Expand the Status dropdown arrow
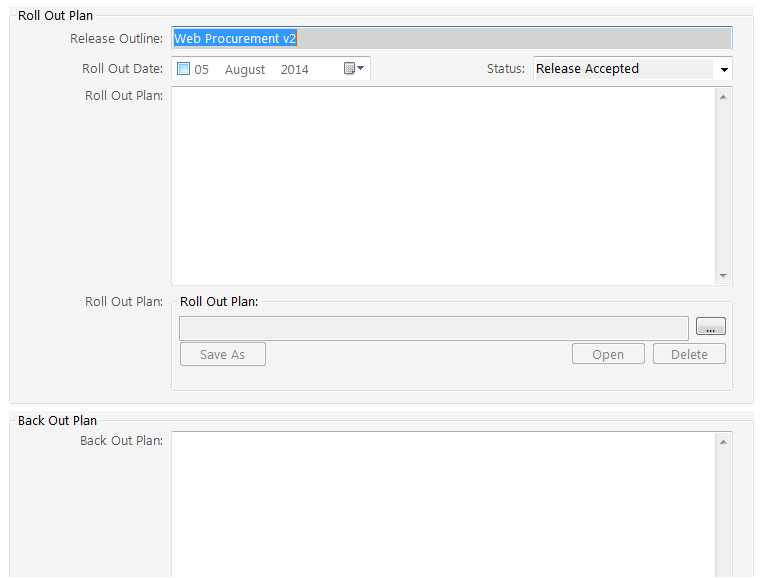 click(724, 69)
